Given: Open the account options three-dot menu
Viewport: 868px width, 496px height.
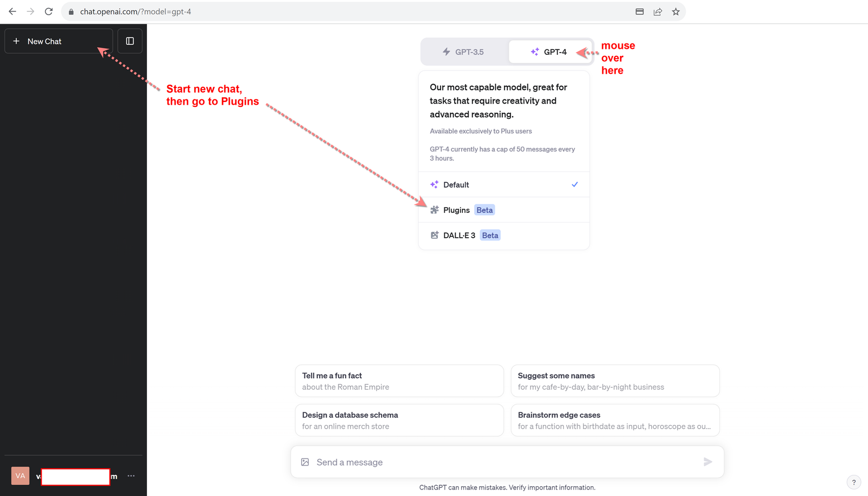Looking at the screenshot, I should pyautogui.click(x=131, y=476).
